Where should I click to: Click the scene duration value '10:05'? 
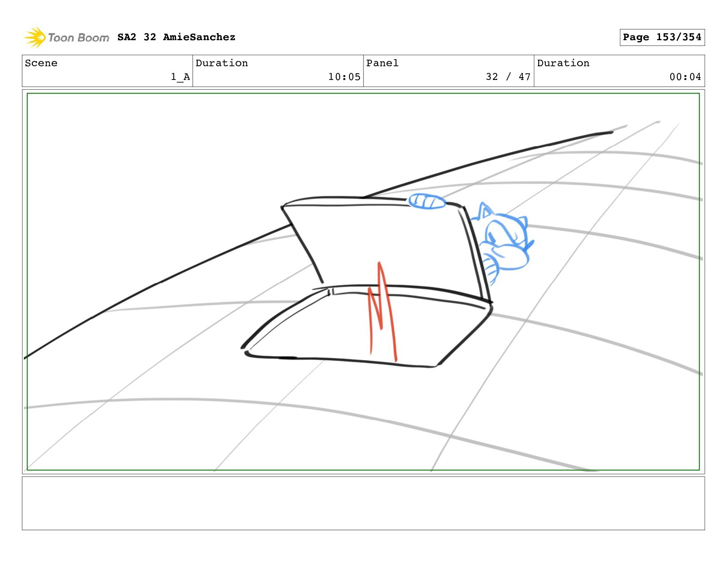[344, 77]
